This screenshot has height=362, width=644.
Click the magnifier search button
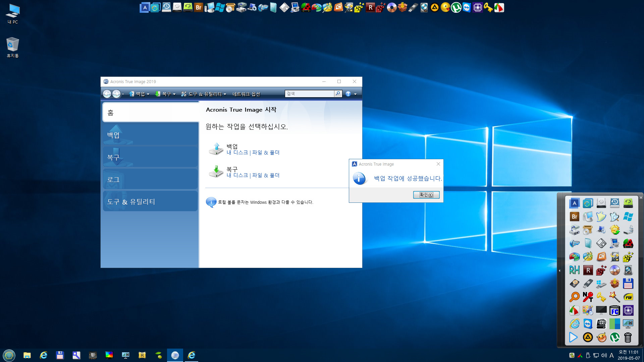tap(338, 94)
